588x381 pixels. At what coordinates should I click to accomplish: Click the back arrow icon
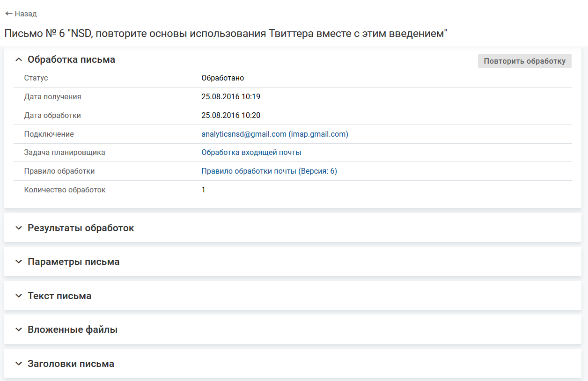pos(8,14)
